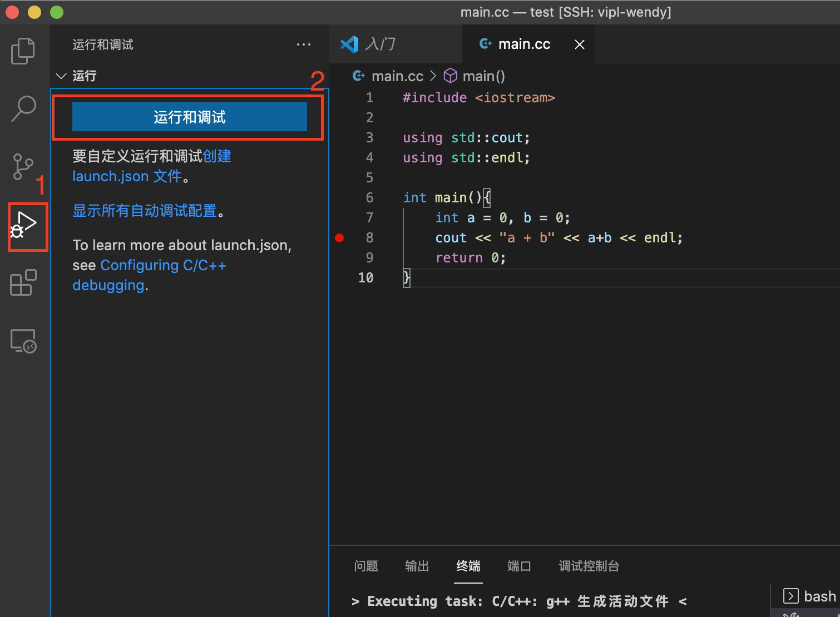Viewport: 840px width, 617px height.
Task: Click the macOS green zoom button
Action: 56,12
